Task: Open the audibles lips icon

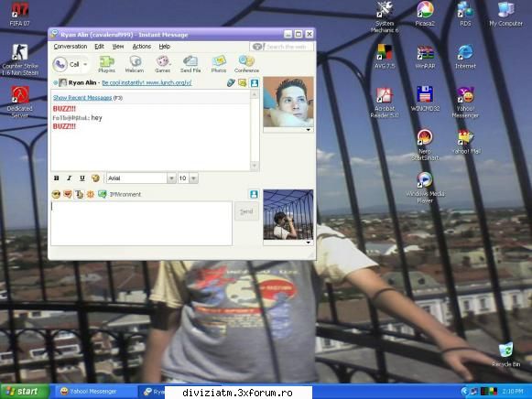Action: click(x=68, y=194)
